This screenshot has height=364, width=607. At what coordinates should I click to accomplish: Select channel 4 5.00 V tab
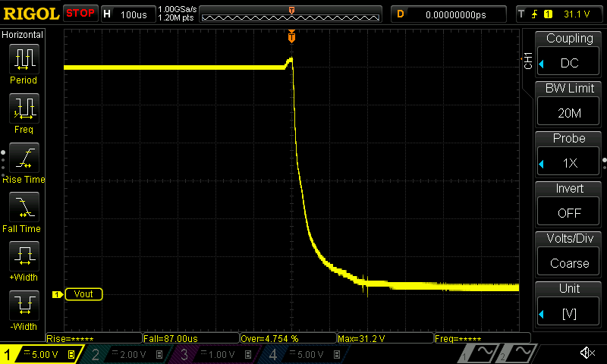tap(306, 354)
